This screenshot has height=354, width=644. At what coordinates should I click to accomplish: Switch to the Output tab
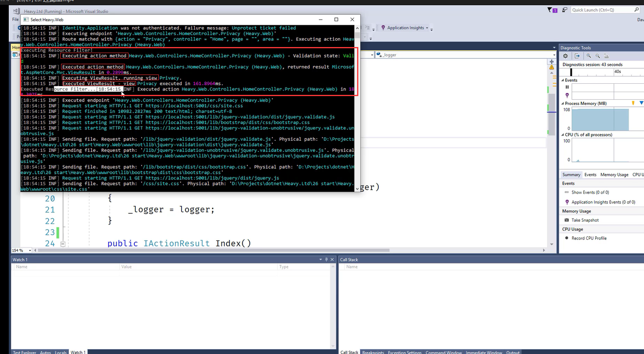pos(513,352)
